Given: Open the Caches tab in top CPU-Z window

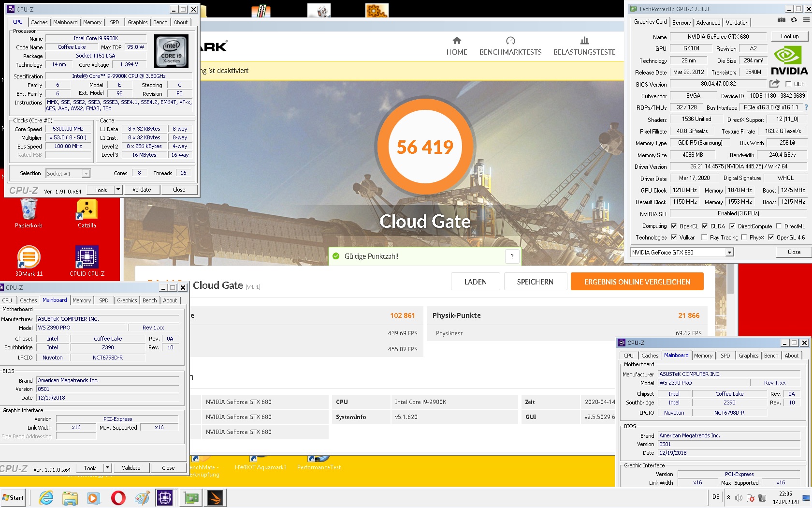Looking at the screenshot, I should (x=39, y=22).
